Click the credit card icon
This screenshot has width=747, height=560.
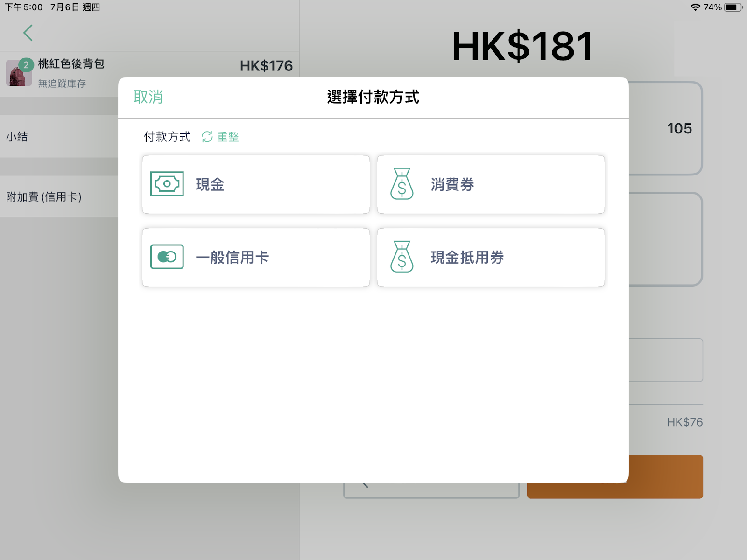(x=167, y=257)
